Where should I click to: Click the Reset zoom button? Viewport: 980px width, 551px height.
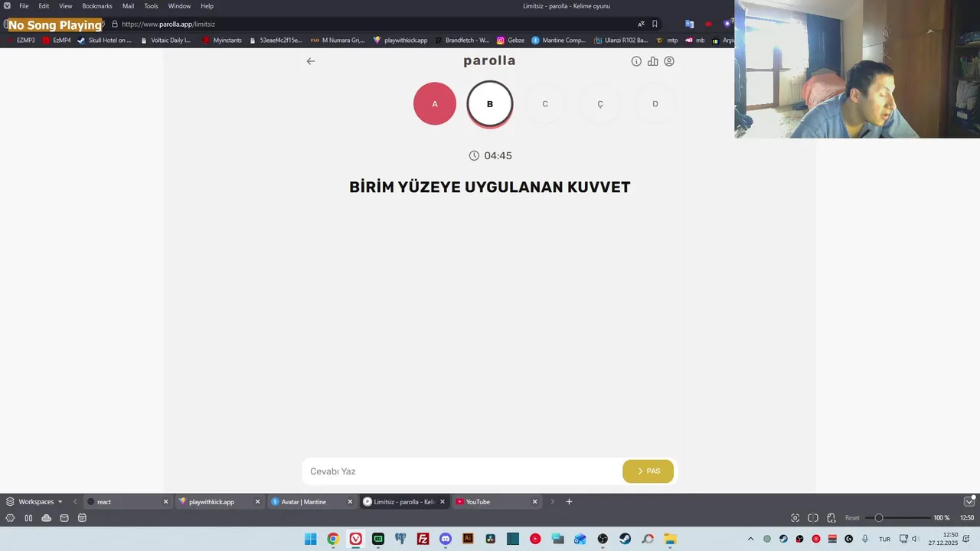(852, 518)
